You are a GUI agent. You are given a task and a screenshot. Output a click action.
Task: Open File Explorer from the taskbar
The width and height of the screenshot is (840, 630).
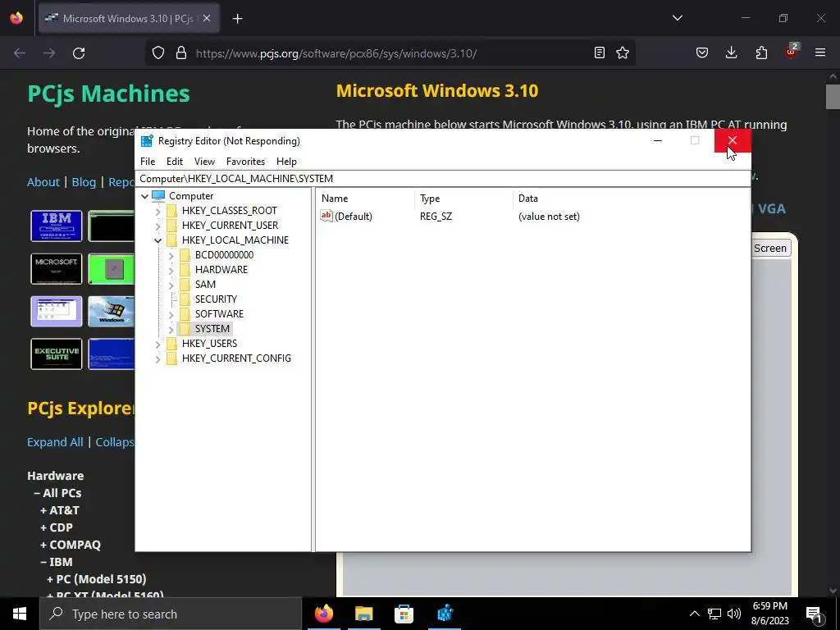pyautogui.click(x=363, y=614)
